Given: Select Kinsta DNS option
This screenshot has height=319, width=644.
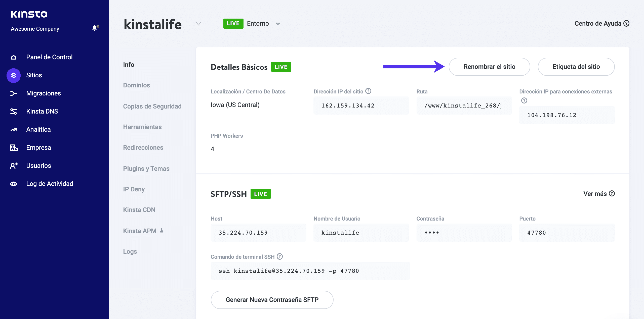Looking at the screenshot, I should coord(42,111).
